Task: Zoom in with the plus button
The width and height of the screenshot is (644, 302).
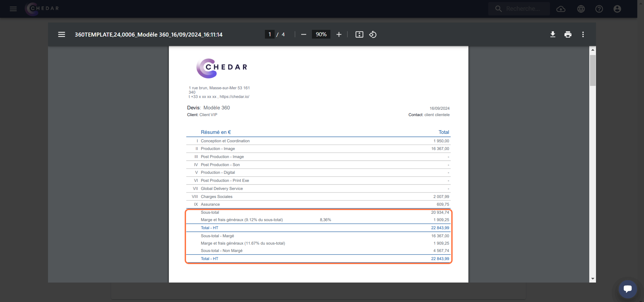Action: pyautogui.click(x=339, y=35)
